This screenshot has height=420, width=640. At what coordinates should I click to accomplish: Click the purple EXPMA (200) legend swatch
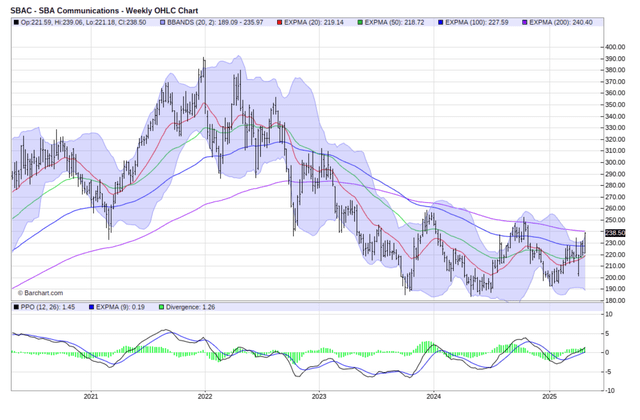click(x=525, y=22)
